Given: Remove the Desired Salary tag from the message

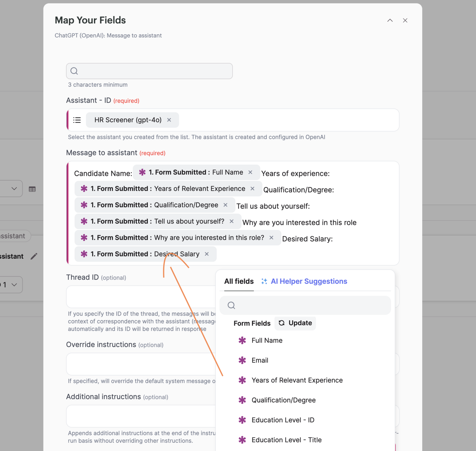Looking at the screenshot, I should (x=207, y=254).
